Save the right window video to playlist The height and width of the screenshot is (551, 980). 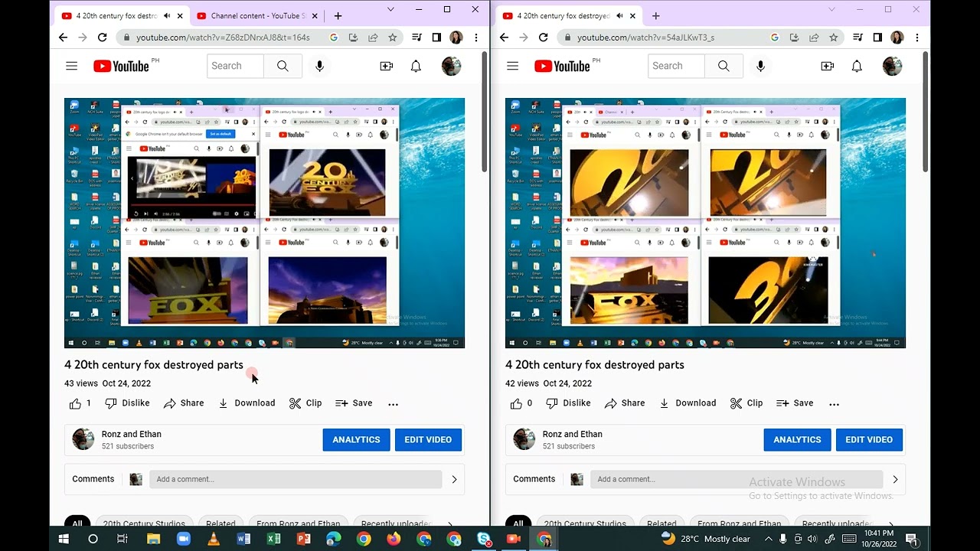tap(795, 403)
